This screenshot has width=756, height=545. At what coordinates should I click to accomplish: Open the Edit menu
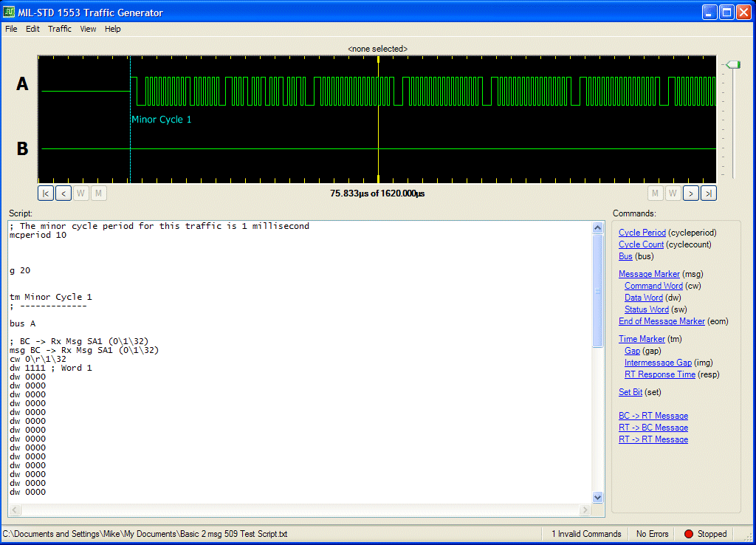32,29
